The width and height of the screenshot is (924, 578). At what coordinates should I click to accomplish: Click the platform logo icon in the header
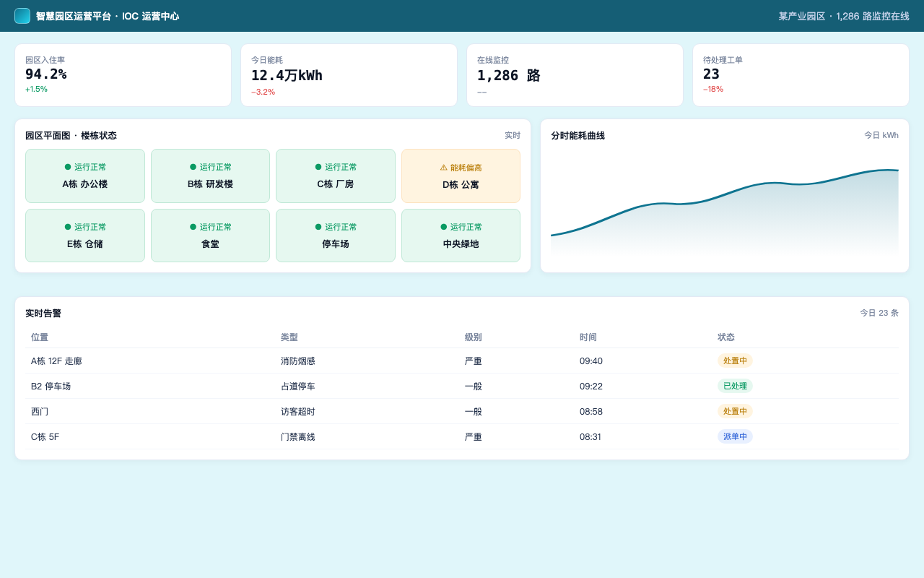[x=22, y=16]
